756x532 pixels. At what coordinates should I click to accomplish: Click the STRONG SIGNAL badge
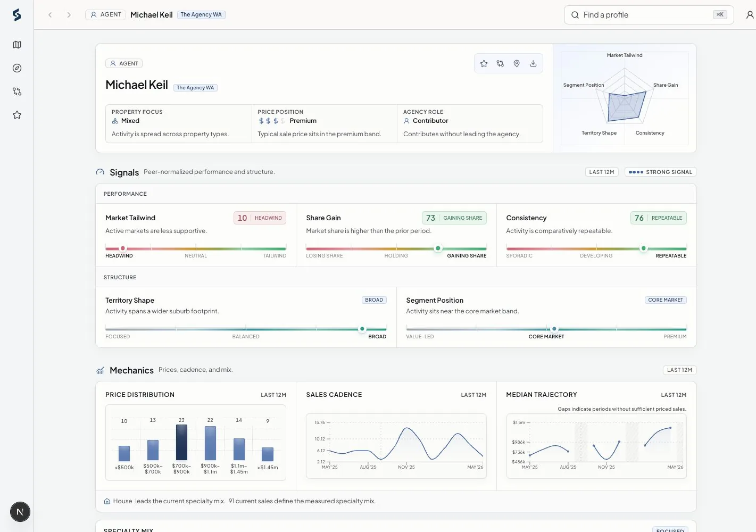660,172
